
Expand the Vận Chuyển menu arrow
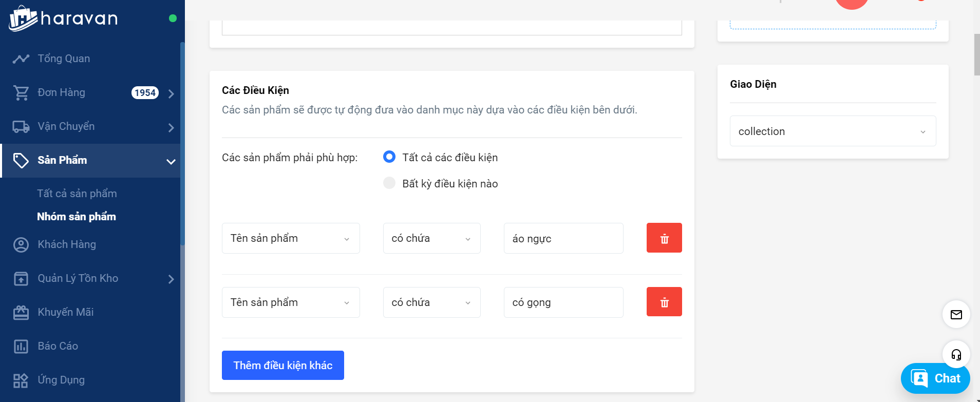click(171, 127)
